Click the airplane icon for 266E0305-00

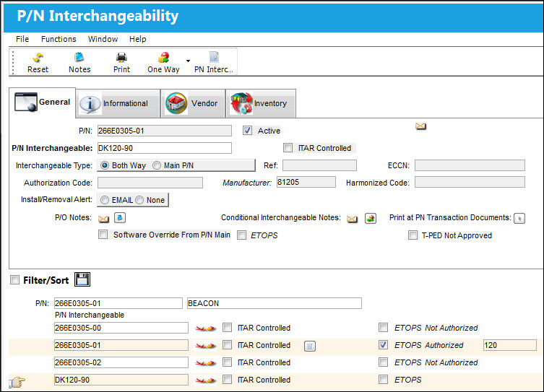[205, 328]
